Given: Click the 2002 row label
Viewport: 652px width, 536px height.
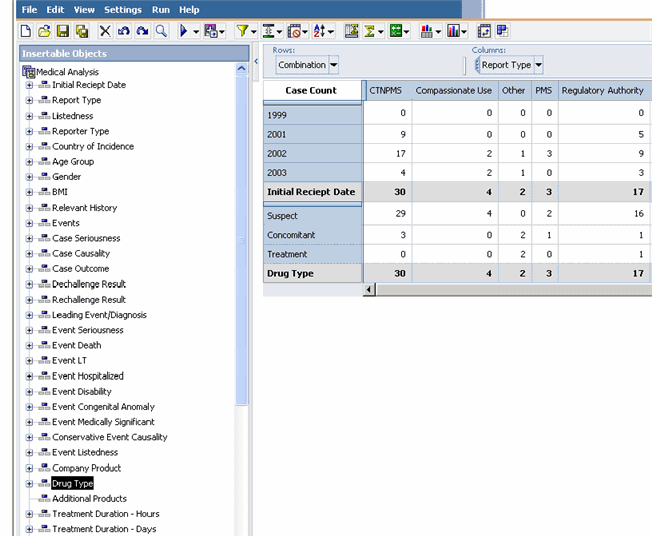Looking at the screenshot, I should coord(312,153).
